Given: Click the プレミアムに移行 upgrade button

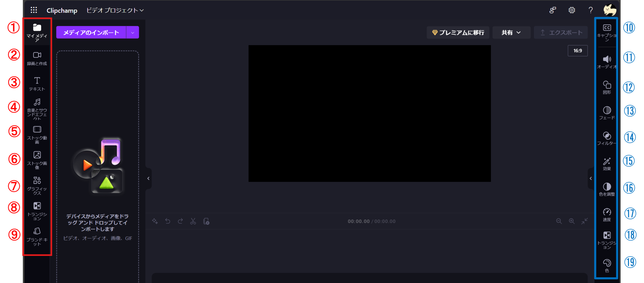Looking at the screenshot, I should click(x=458, y=32).
